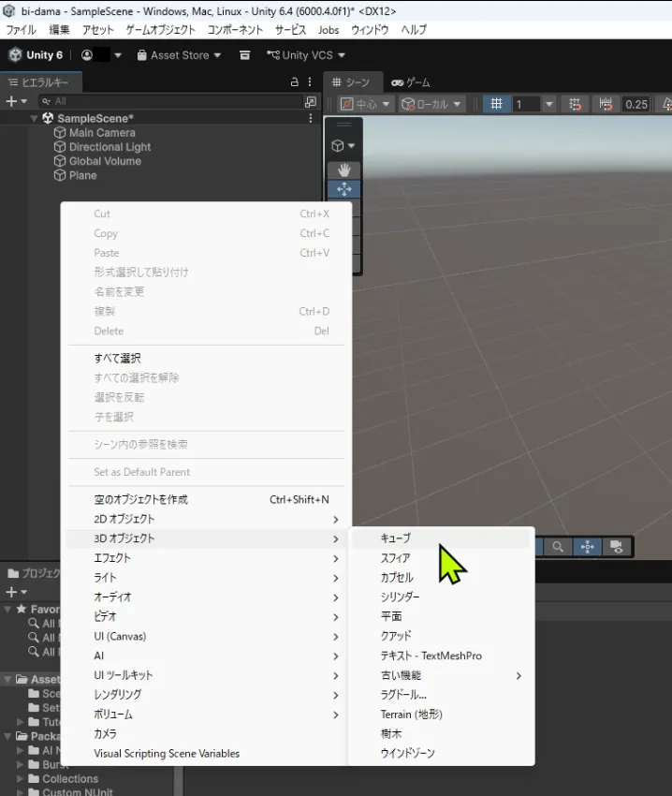Toggle grid snapping icon
Screen dimensions: 672x796
(575, 104)
